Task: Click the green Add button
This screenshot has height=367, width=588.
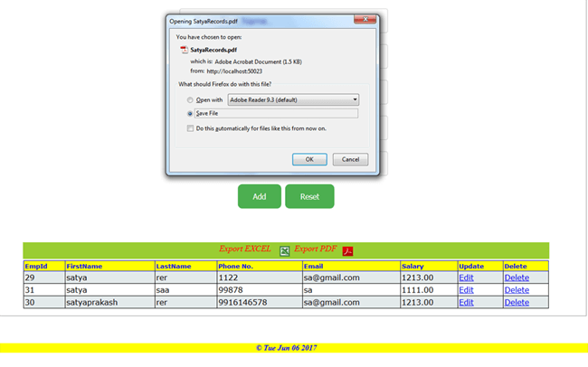Action: tap(259, 196)
